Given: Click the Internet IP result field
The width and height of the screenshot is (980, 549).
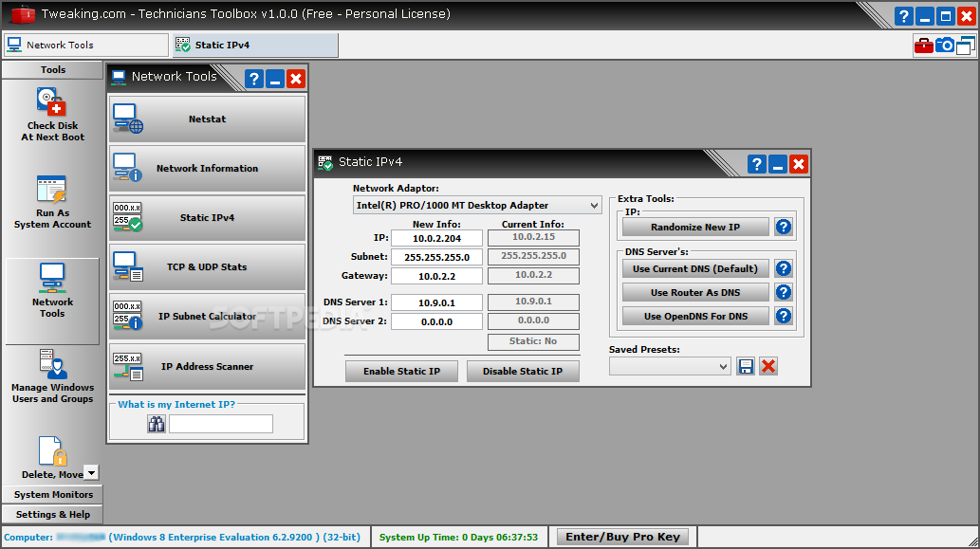Looking at the screenshot, I should tap(221, 424).
